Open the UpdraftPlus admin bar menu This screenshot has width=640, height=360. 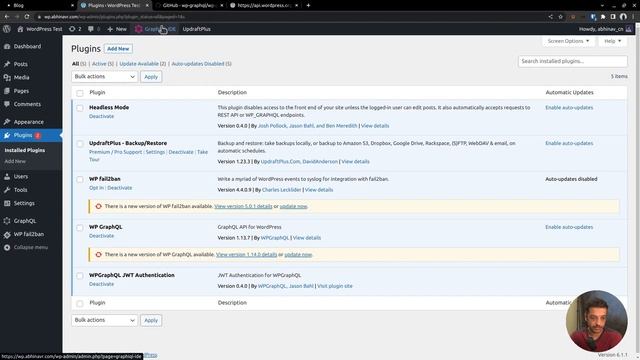[x=197, y=29]
